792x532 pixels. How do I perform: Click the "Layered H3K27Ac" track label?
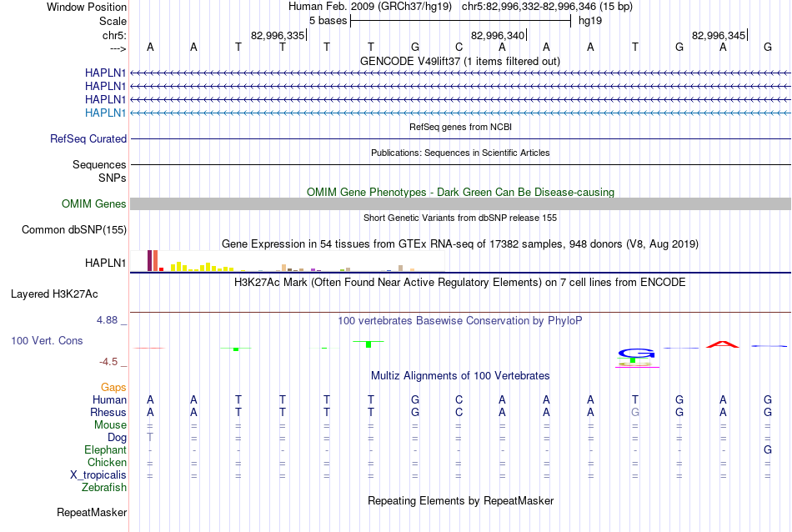[x=54, y=294]
